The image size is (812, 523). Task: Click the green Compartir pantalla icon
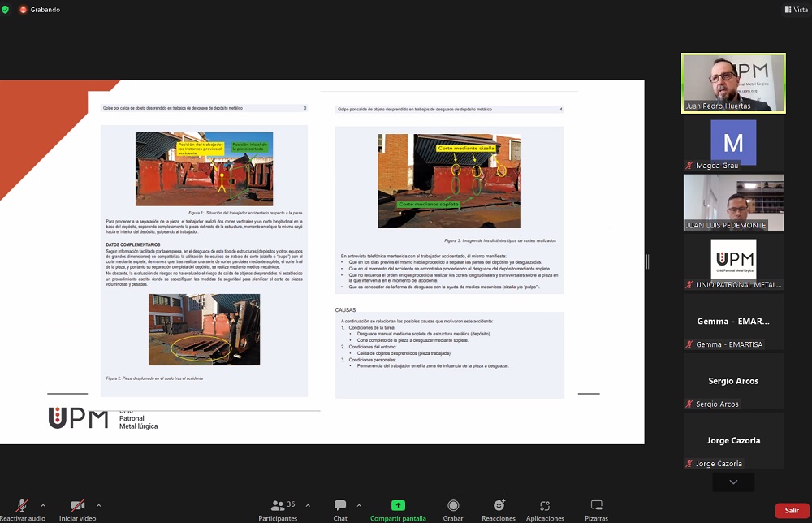397,505
